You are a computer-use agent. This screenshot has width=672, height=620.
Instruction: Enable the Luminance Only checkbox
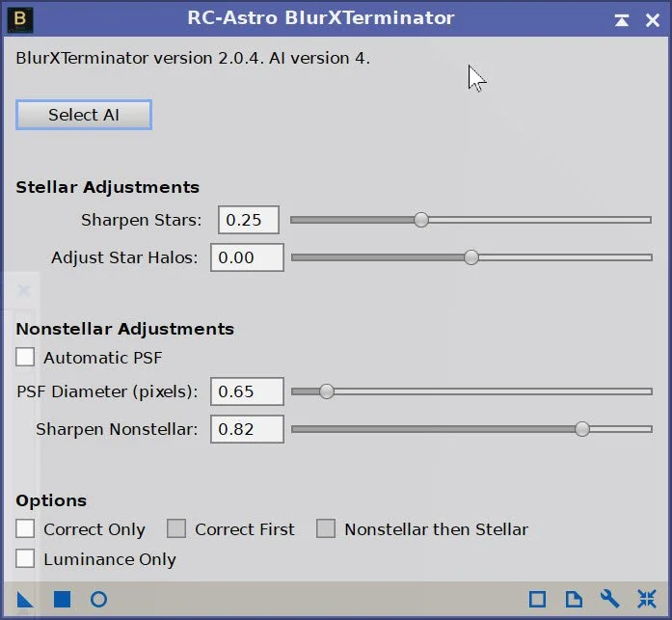tap(25, 558)
